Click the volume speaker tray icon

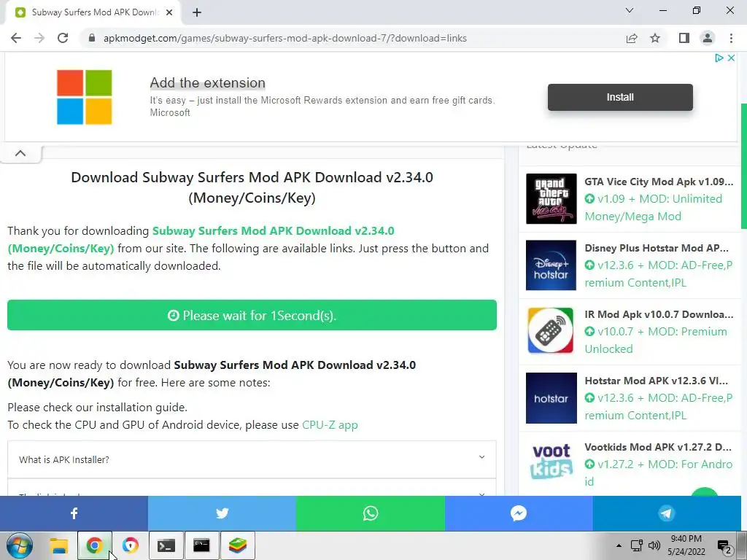[x=654, y=545]
